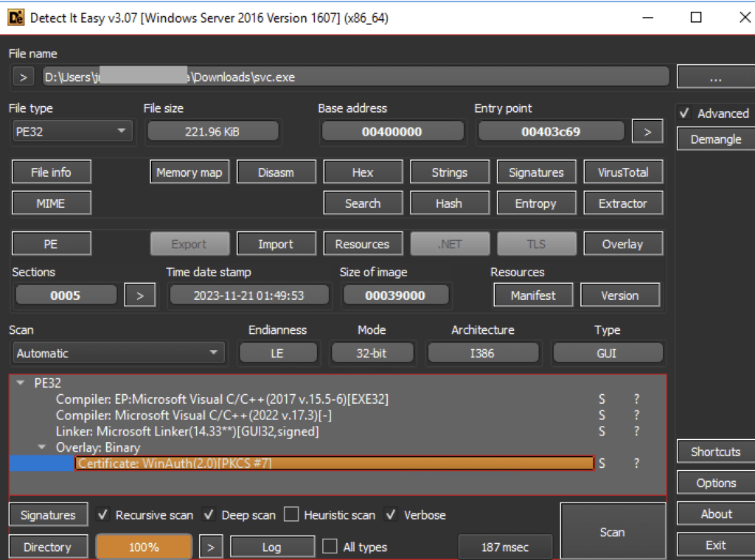Open Signatures in the top button row

(x=536, y=172)
